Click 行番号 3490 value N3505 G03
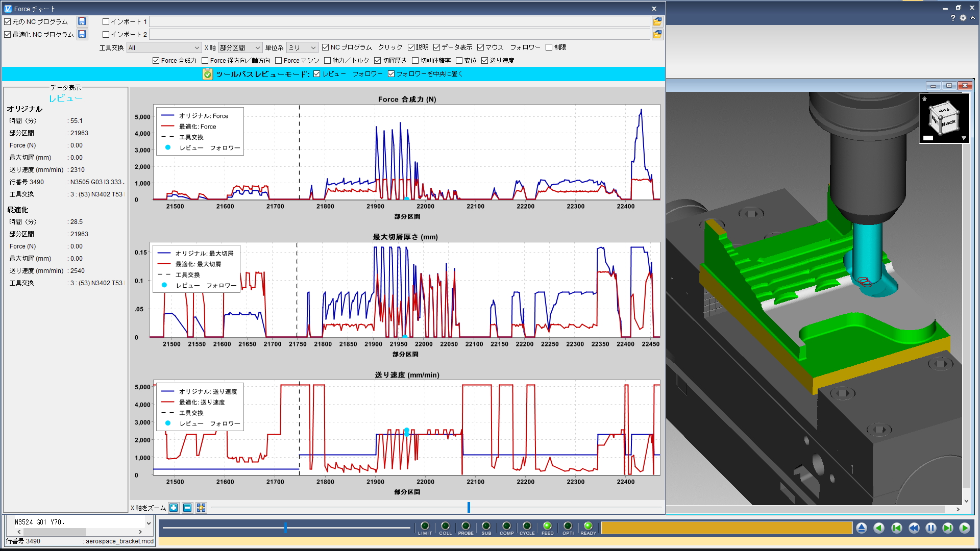 [96, 182]
